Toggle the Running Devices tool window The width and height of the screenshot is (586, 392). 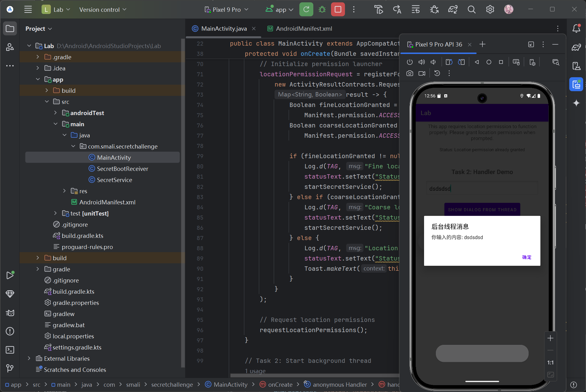pyautogui.click(x=576, y=84)
